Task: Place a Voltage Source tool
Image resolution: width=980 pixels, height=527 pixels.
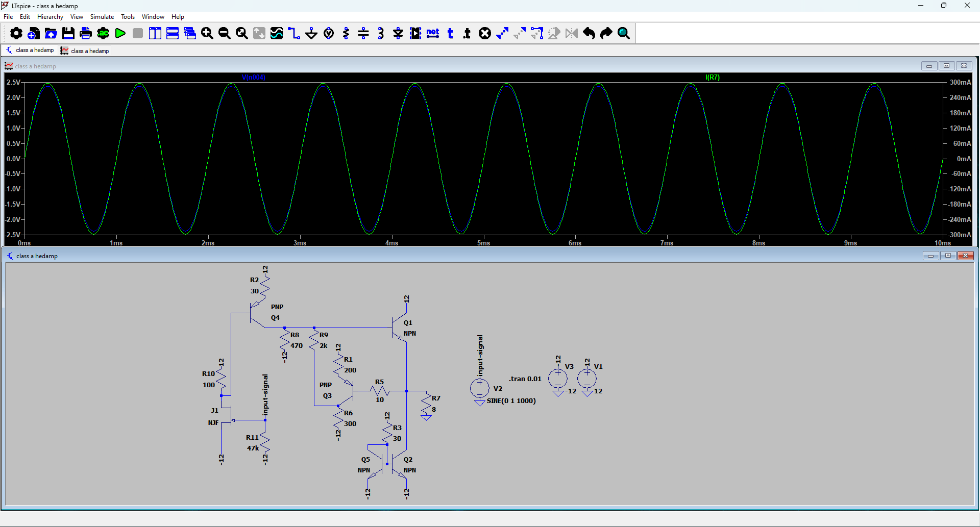Action: (x=329, y=34)
